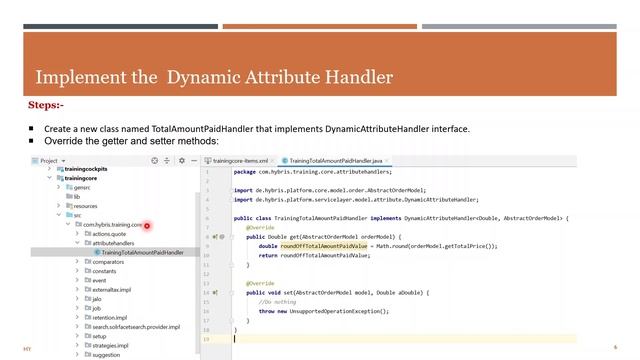The image size is (640, 360).
Task: Expand the constants package
Action: coord(77,271)
